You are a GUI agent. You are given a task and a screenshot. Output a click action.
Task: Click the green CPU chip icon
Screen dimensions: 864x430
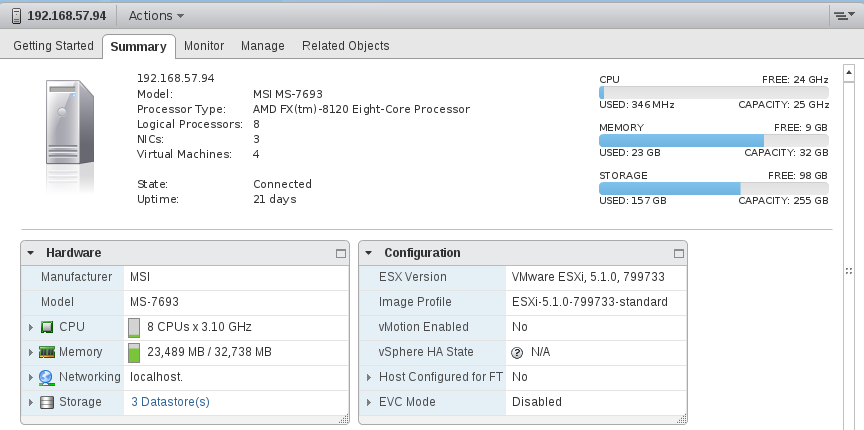[47, 327]
